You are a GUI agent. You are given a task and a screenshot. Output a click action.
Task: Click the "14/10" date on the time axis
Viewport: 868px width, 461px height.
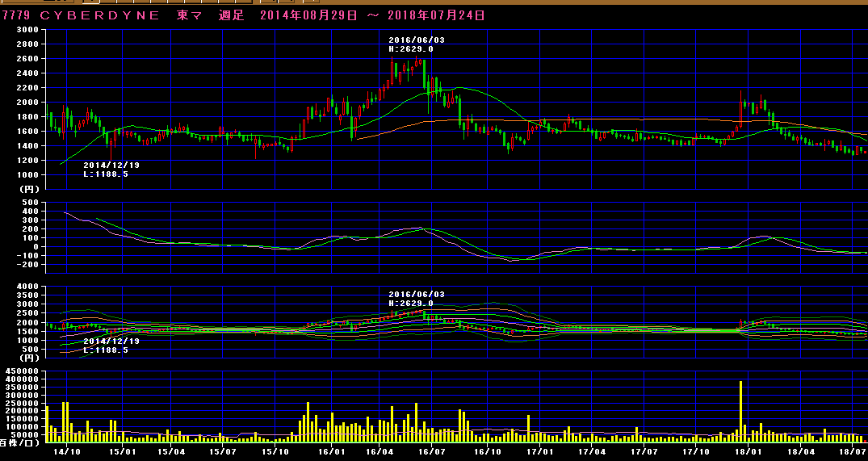click(x=67, y=452)
